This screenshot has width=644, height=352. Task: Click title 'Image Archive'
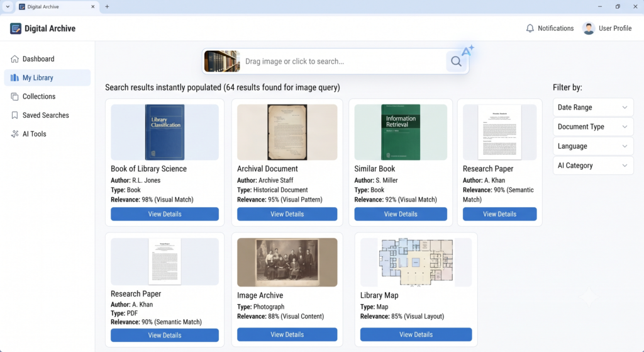click(x=260, y=295)
